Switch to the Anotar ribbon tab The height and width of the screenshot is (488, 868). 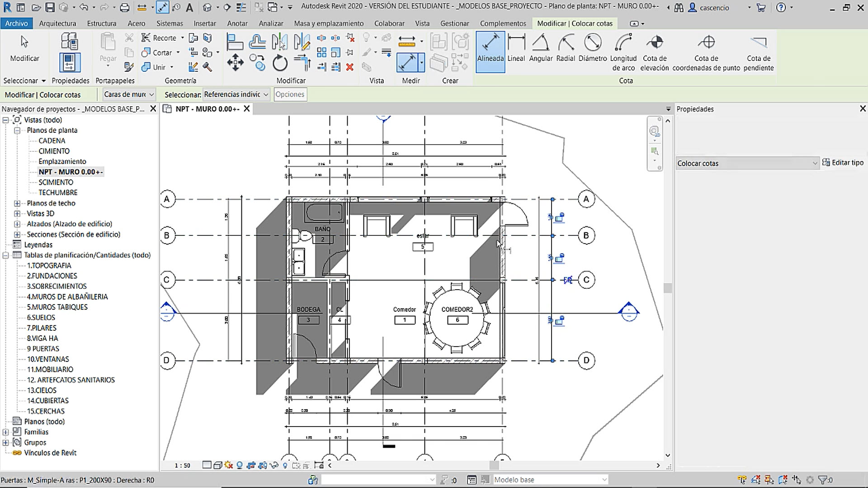(237, 23)
